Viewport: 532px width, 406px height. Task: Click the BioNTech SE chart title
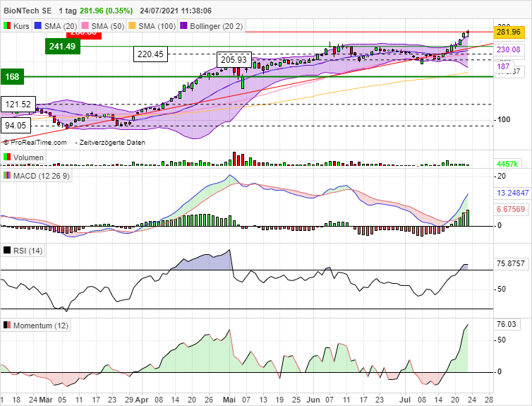pos(28,11)
